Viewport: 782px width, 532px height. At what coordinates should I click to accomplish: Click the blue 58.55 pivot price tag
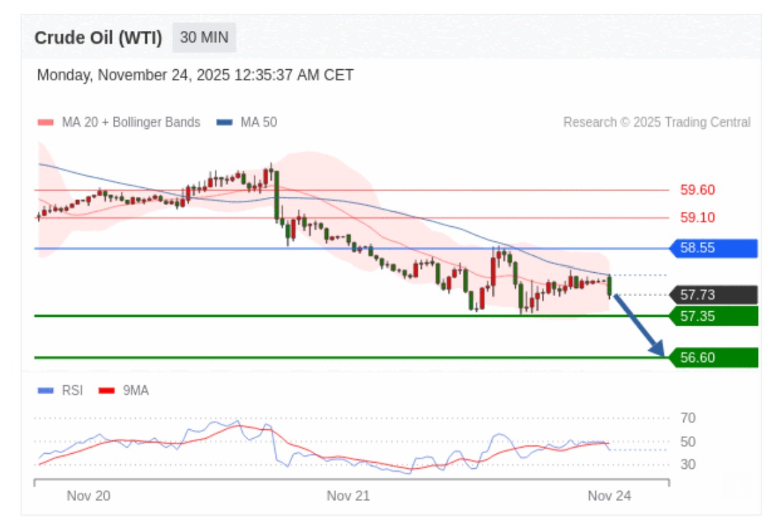pos(715,248)
